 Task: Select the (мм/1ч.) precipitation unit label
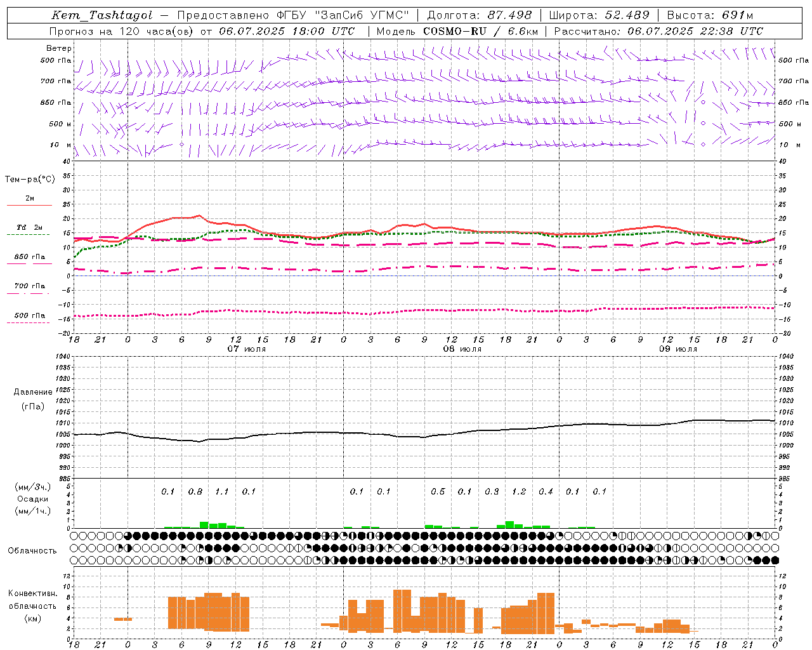(32, 511)
